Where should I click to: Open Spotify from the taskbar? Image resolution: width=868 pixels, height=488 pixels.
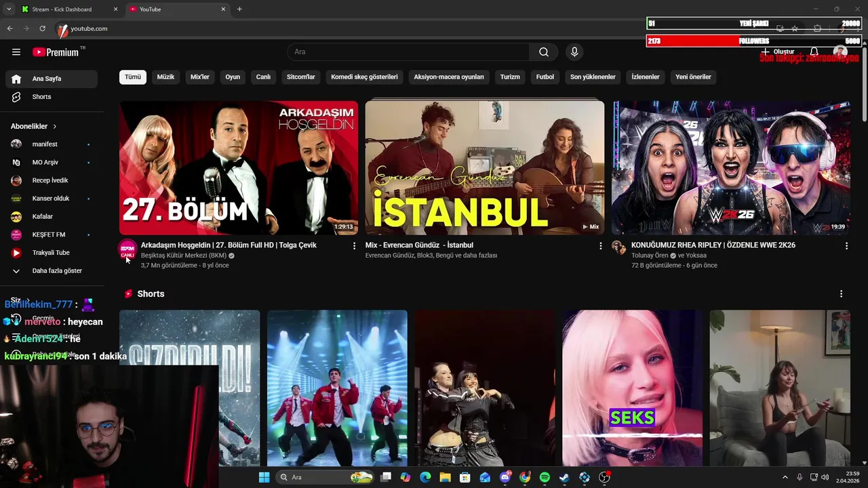click(545, 477)
